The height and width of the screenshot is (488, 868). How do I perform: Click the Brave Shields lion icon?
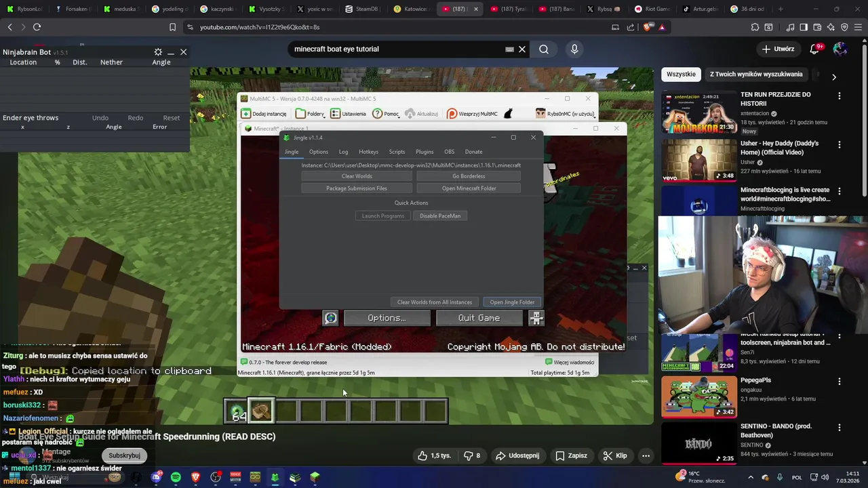tap(648, 27)
